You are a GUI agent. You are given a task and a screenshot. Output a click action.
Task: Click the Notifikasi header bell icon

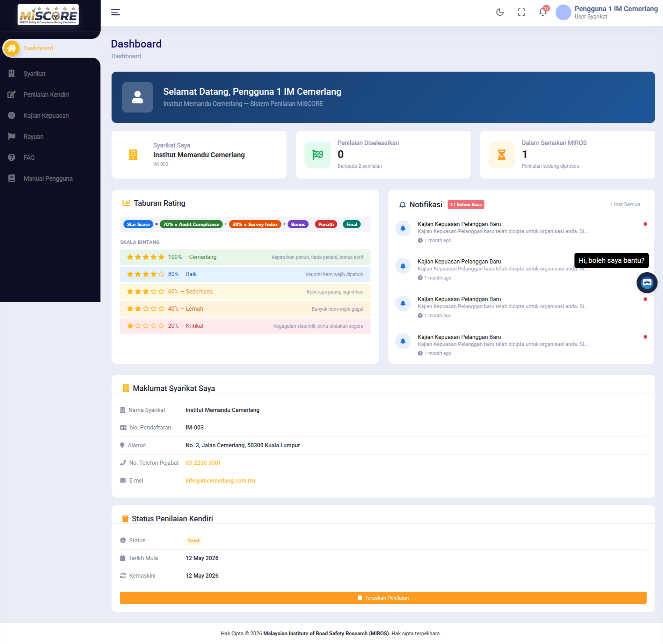point(402,205)
